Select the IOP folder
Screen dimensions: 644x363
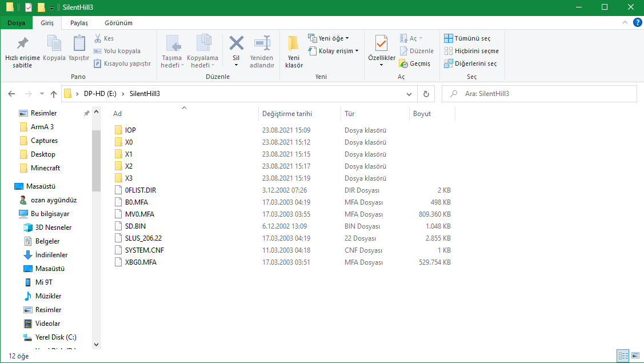coord(130,130)
